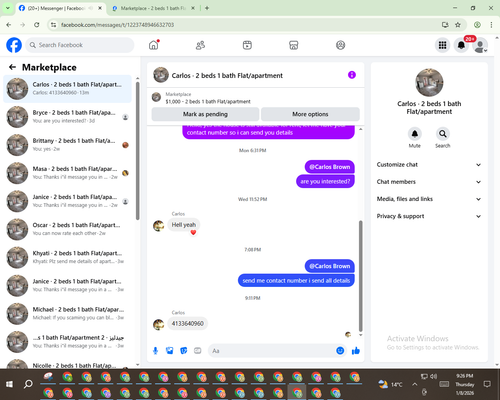This screenshot has height=400, width=500.
Task: Open Carlos conversation in chat list
Action: click(68, 89)
